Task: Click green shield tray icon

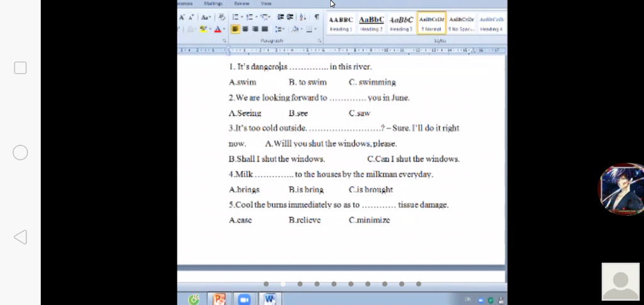Action: pos(491,301)
